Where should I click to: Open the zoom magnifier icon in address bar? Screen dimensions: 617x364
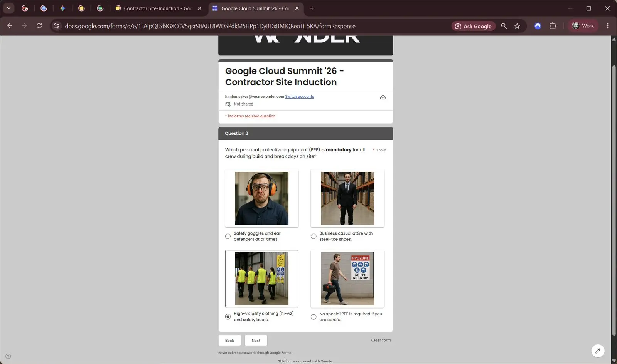[x=504, y=26]
